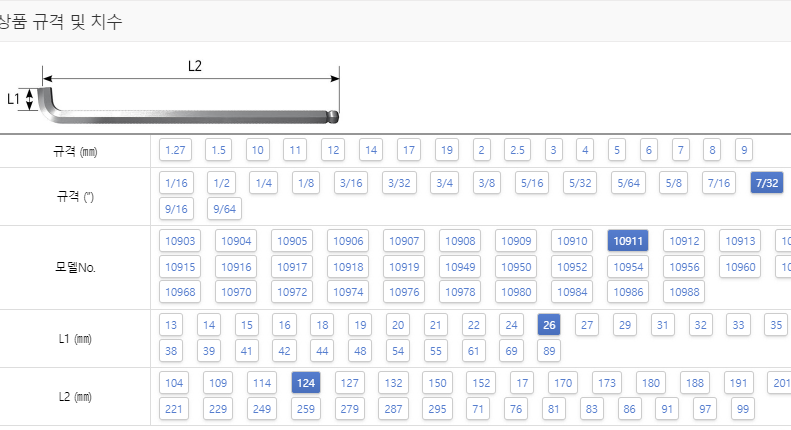Pick the 1/16 inch size
The image size is (791, 430).
tap(176, 183)
